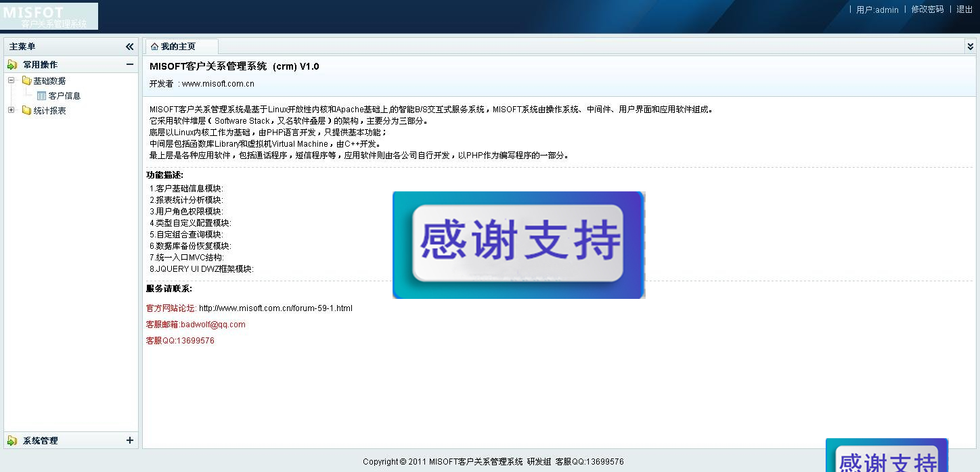
Task: Open the 客户信息 menu item
Action: tap(64, 96)
